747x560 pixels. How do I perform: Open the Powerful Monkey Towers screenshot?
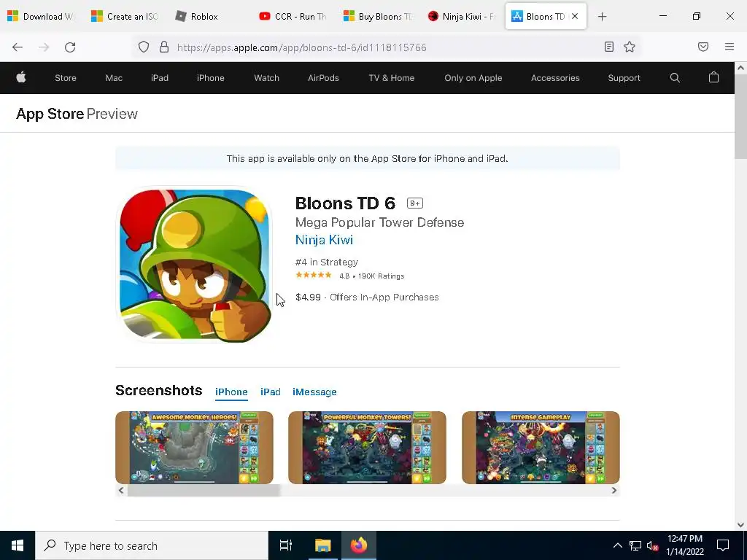tap(368, 448)
